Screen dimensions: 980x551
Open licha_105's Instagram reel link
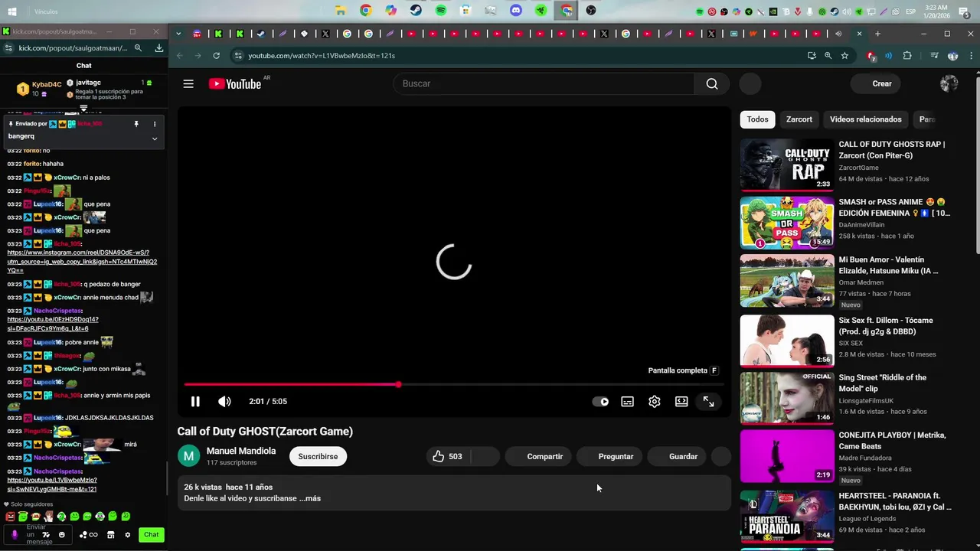click(x=82, y=261)
